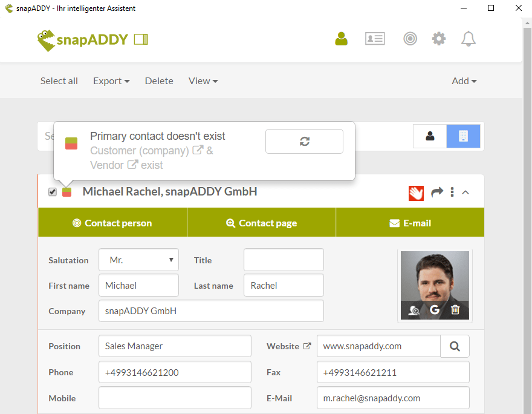The width and height of the screenshot is (532, 414).
Task: Click the forward arrow icon on the contact row
Action: point(436,192)
